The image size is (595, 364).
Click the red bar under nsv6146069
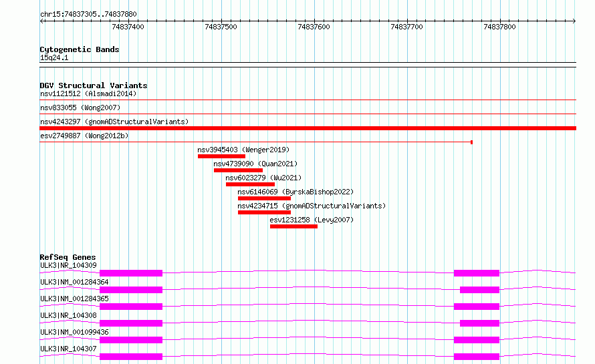click(x=265, y=198)
